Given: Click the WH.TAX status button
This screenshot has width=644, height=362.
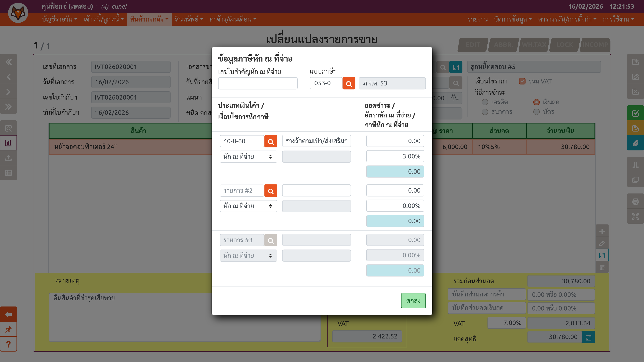Looking at the screenshot, I should 534,45.
